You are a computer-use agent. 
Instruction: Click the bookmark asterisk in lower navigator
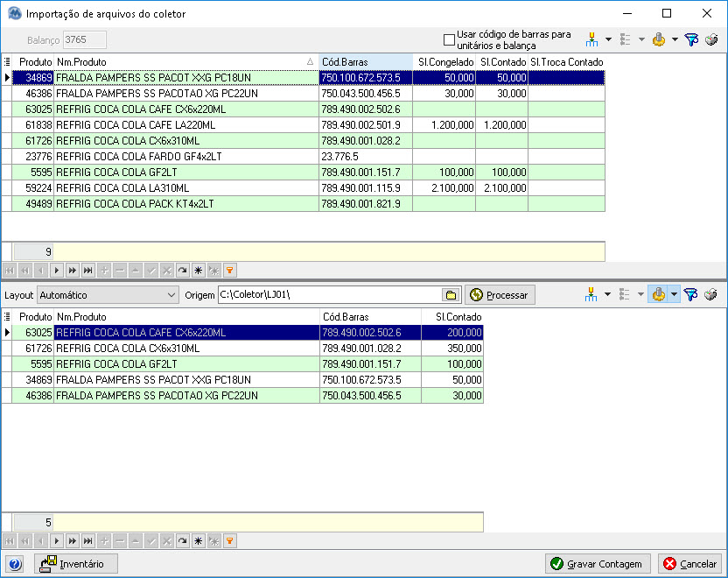(199, 541)
